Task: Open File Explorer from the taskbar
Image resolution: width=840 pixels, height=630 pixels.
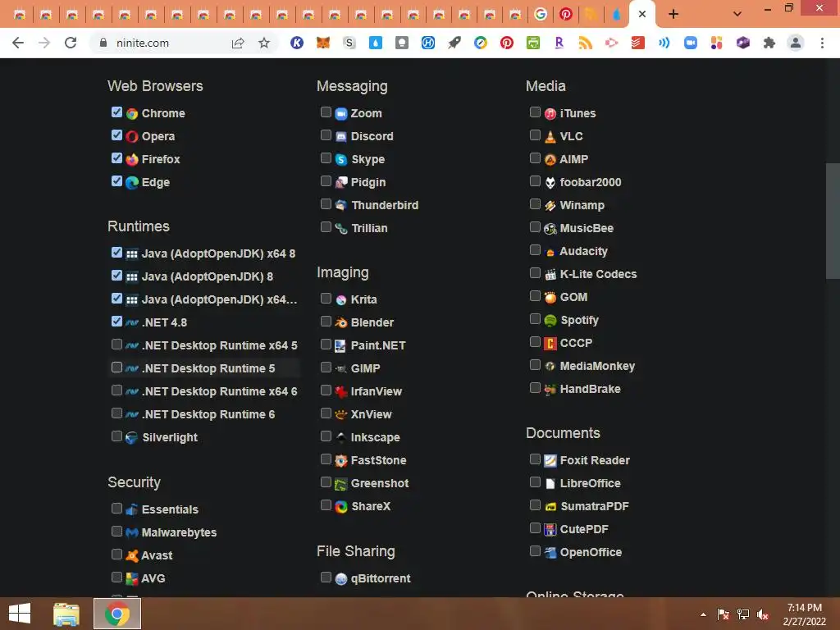Action: pyautogui.click(x=66, y=614)
